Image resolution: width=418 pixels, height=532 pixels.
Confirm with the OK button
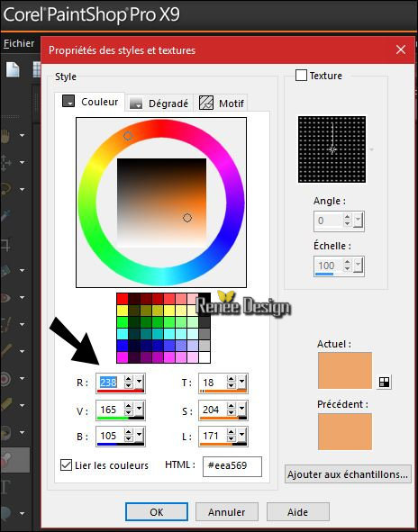click(x=157, y=512)
